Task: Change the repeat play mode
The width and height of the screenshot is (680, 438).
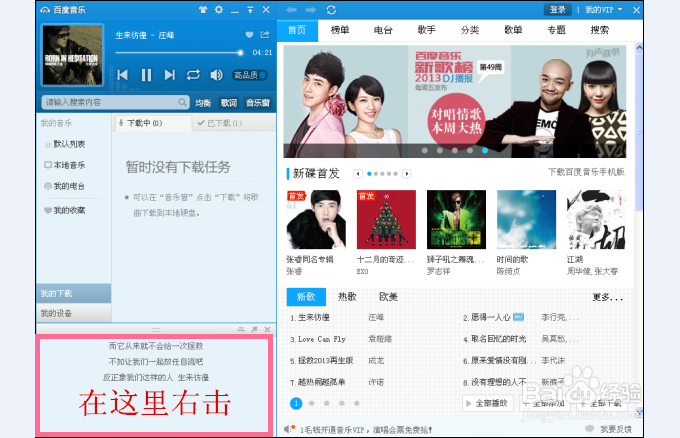Action: [193, 75]
